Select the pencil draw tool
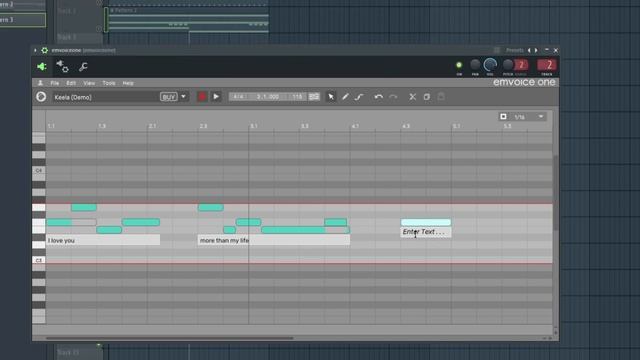Image resolution: width=640 pixels, height=360 pixels. pyautogui.click(x=345, y=97)
